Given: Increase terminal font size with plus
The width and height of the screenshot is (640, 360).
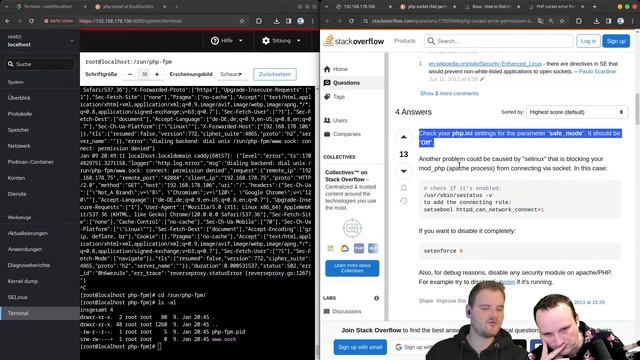Looking at the screenshot, I should [157, 74].
